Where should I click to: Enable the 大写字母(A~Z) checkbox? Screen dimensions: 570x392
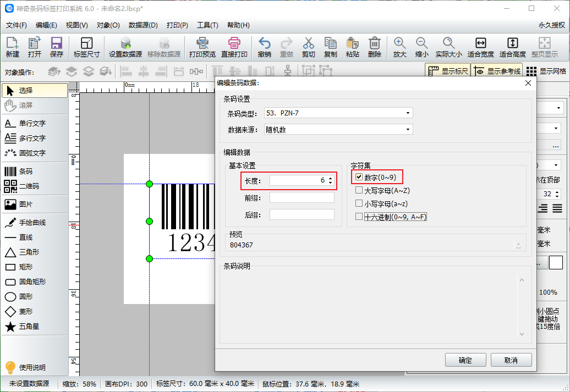[359, 190]
